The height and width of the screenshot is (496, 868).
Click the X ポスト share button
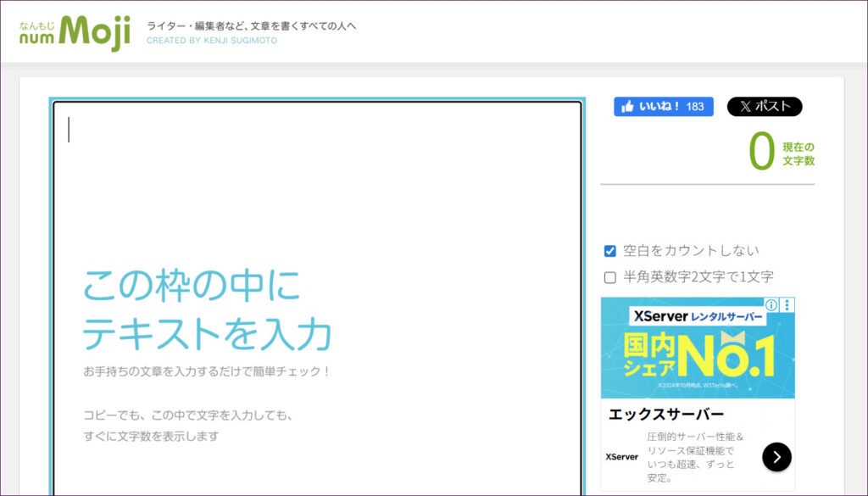point(764,107)
